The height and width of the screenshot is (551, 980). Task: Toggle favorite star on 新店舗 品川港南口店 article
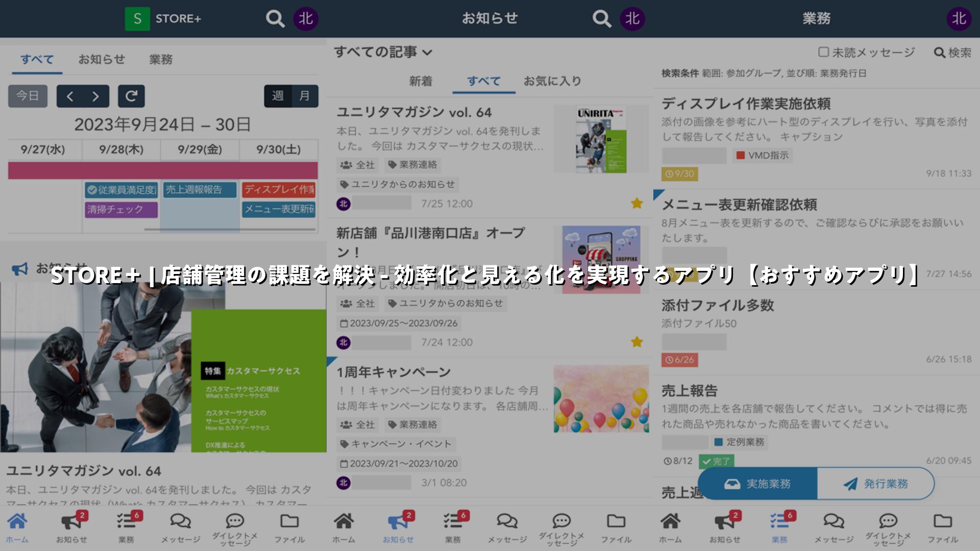pos(636,342)
